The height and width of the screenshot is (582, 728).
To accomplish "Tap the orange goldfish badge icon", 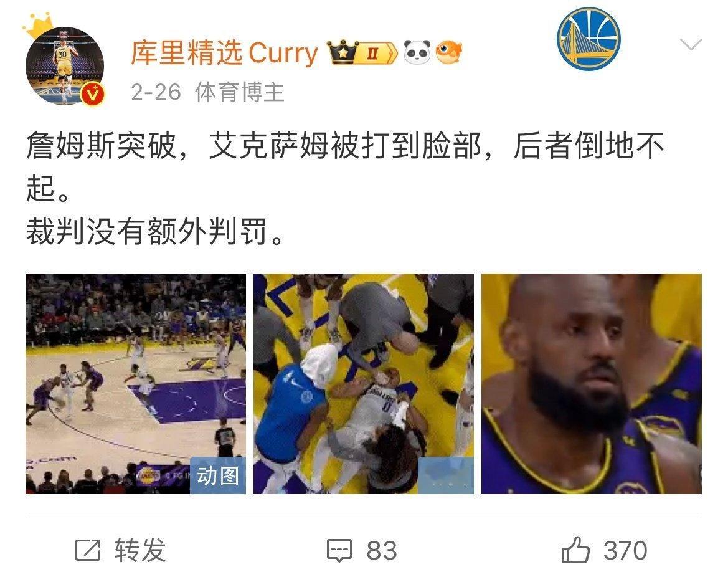I will tap(449, 52).
